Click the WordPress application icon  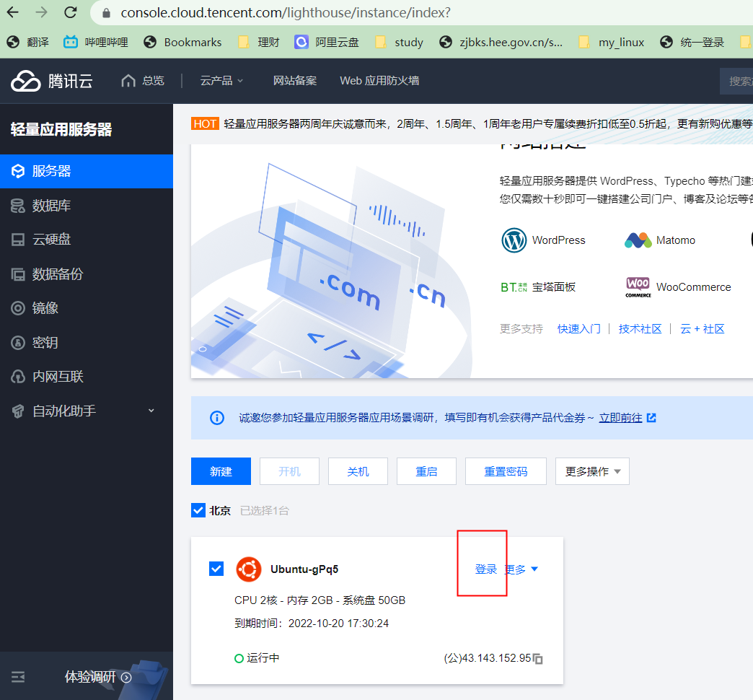click(x=514, y=240)
